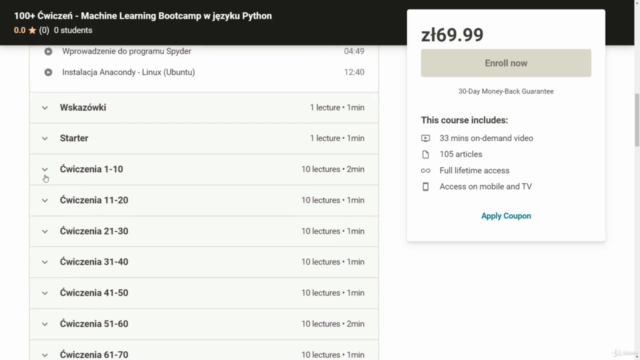Viewport: 640px width, 360px height.
Task: Expand the Ćwiczenia 31-40 chevron
Action: point(45,262)
